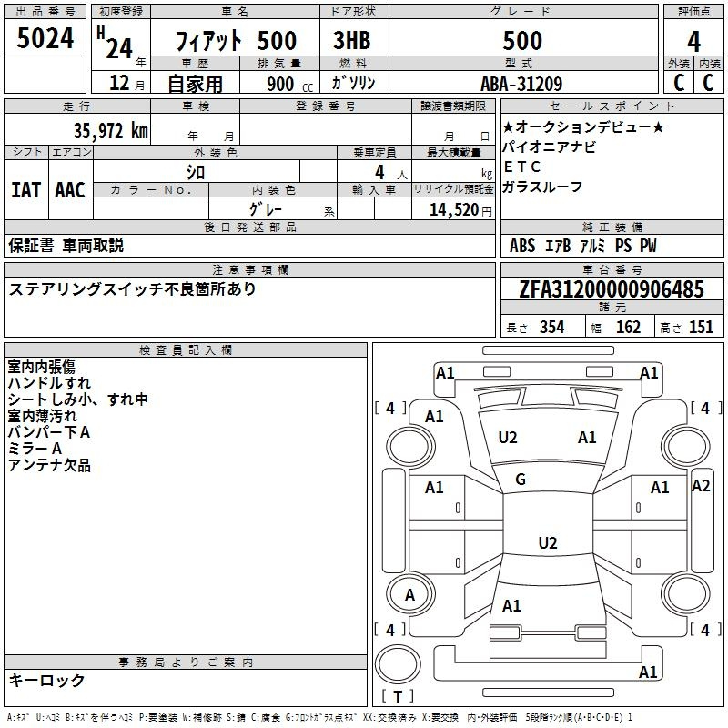Click the ステアリングスイッチ不良箇所あり caution note
The height and width of the screenshot is (728, 728).
coord(133,289)
